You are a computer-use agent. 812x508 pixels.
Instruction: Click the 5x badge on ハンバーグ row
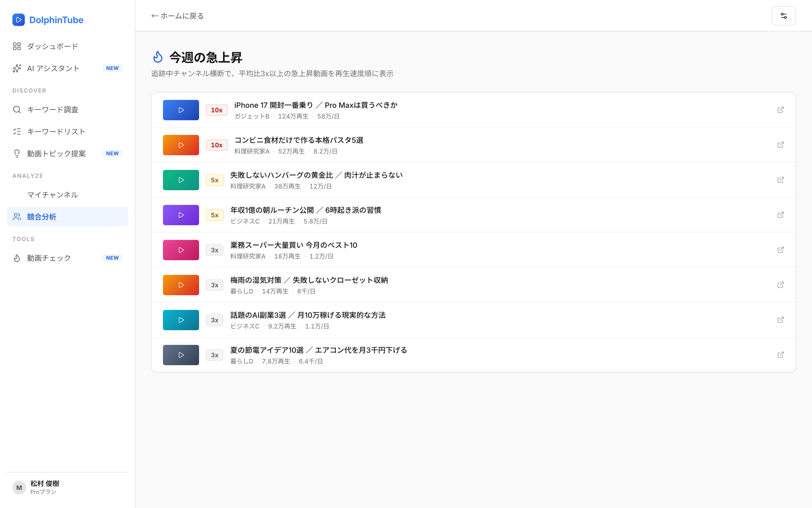click(x=214, y=180)
